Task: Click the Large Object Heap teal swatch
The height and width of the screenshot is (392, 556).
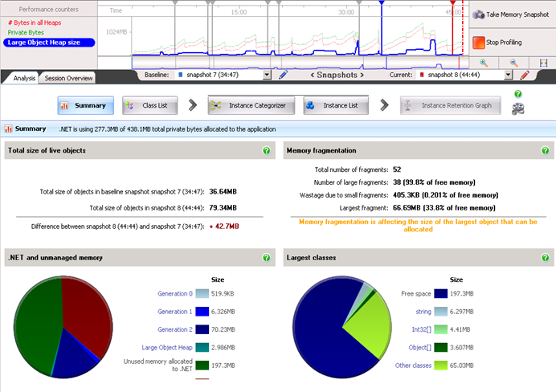Action: [x=202, y=347]
